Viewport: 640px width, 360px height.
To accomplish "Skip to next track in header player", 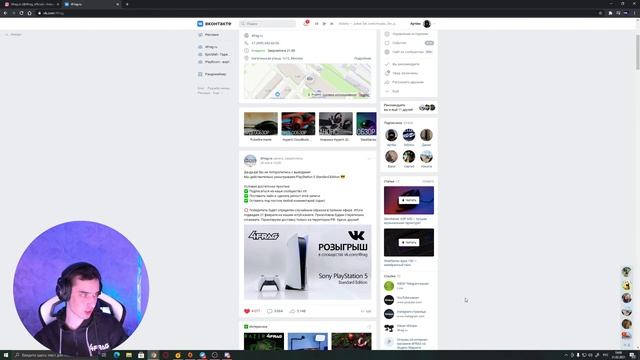I will tap(331, 24).
